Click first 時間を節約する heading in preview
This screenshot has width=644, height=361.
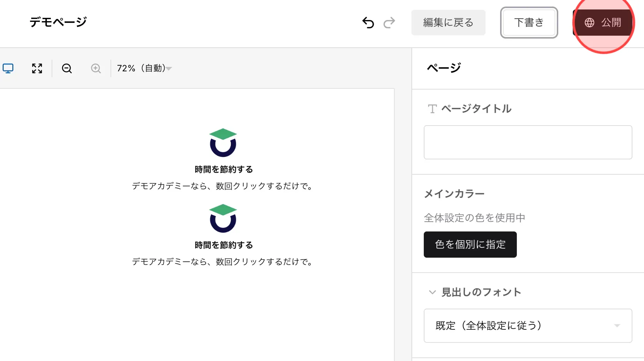pos(224,170)
